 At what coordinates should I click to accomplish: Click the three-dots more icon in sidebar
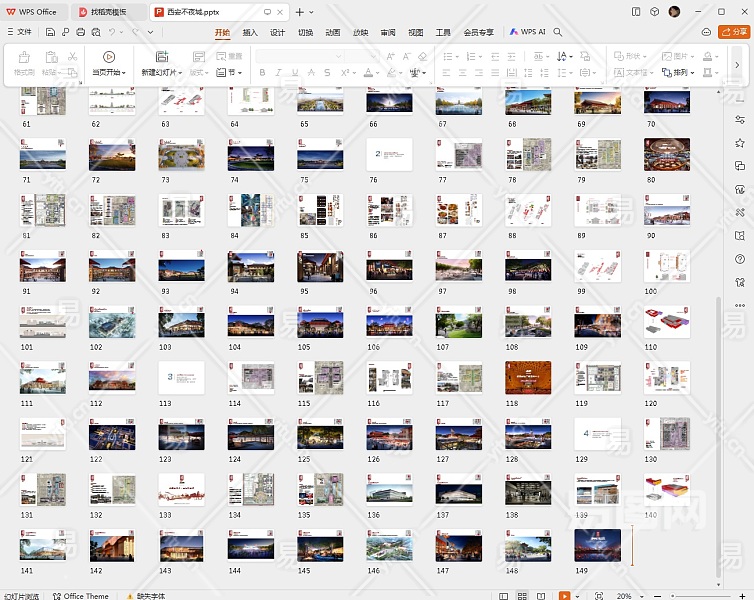pyautogui.click(x=740, y=306)
